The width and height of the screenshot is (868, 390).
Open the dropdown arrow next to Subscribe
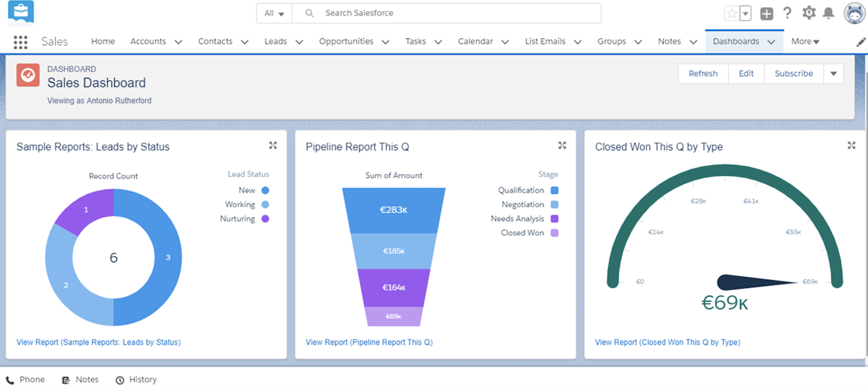[x=833, y=74]
